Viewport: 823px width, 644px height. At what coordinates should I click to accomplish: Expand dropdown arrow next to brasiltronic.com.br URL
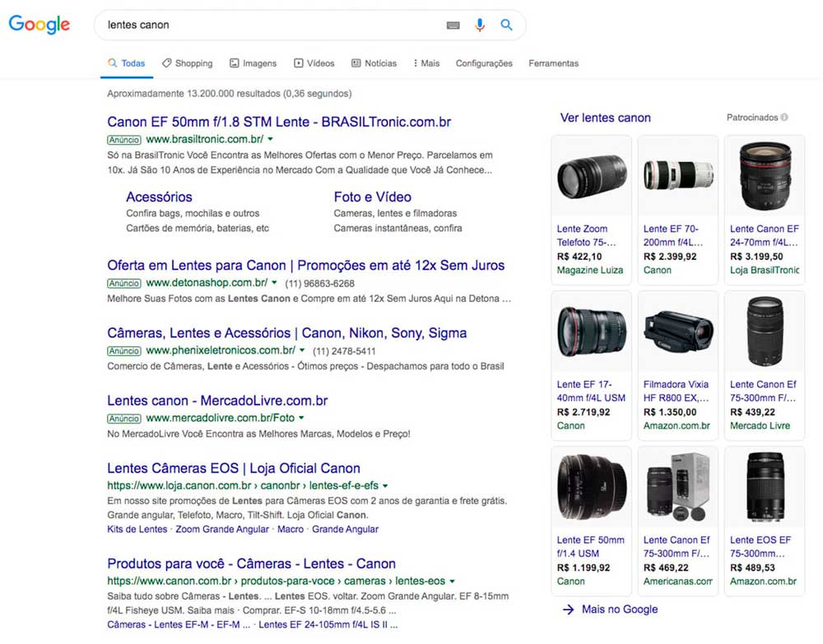click(x=270, y=140)
